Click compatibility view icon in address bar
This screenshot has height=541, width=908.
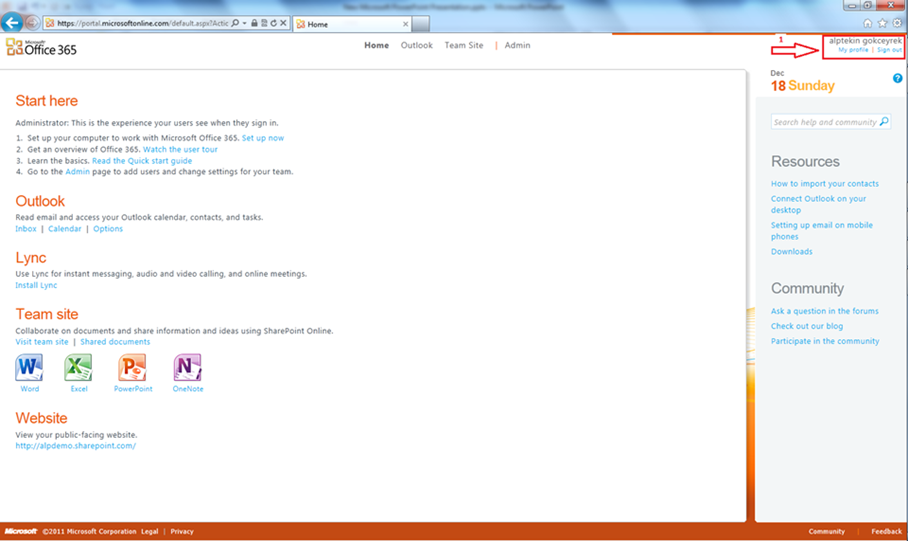[264, 23]
